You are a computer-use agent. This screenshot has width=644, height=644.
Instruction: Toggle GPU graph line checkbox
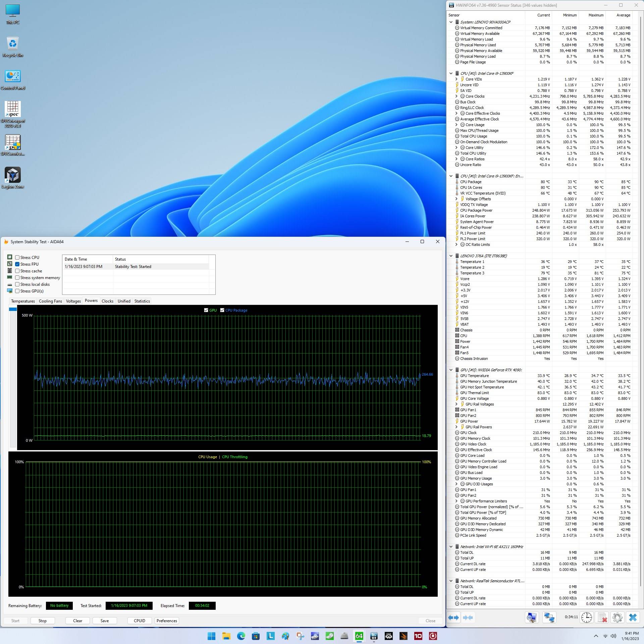click(206, 310)
